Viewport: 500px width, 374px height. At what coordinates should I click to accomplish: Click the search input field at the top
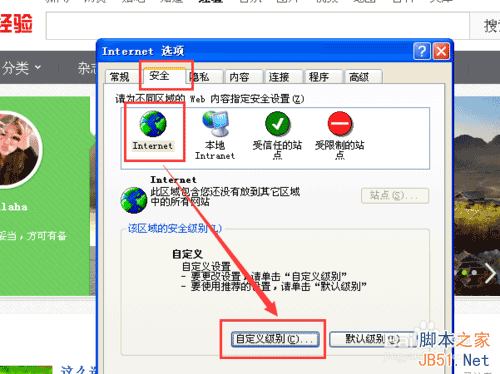point(258,26)
